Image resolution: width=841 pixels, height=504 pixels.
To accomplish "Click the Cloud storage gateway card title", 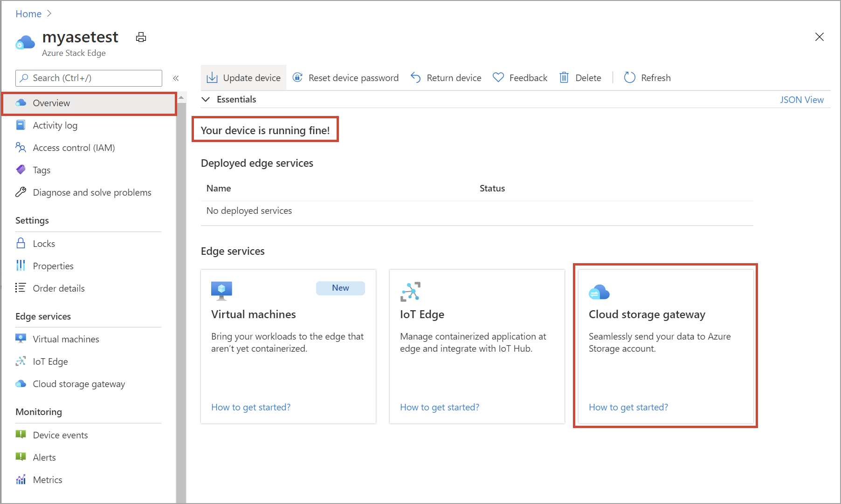I will pyautogui.click(x=647, y=314).
